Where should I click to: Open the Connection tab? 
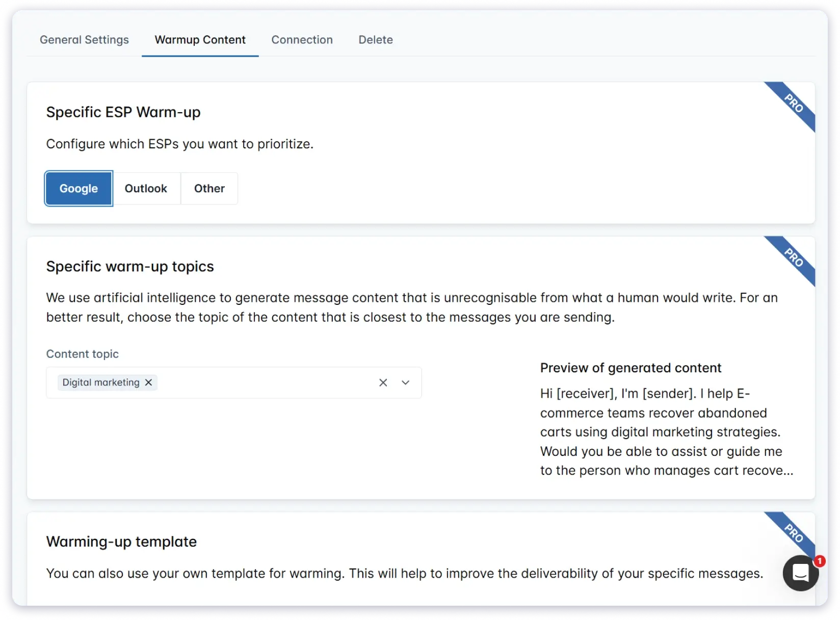[302, 39]
